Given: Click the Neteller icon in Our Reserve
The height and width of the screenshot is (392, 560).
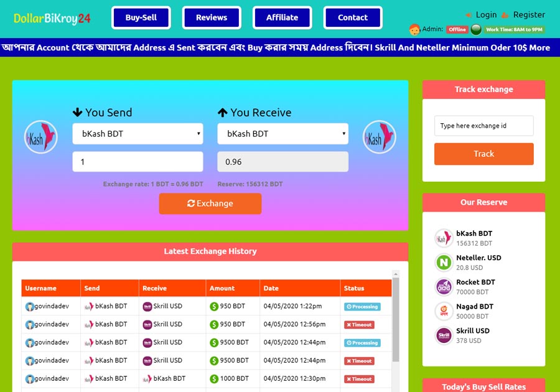Looking at the screenshot, I should click(x=444, y=263).
